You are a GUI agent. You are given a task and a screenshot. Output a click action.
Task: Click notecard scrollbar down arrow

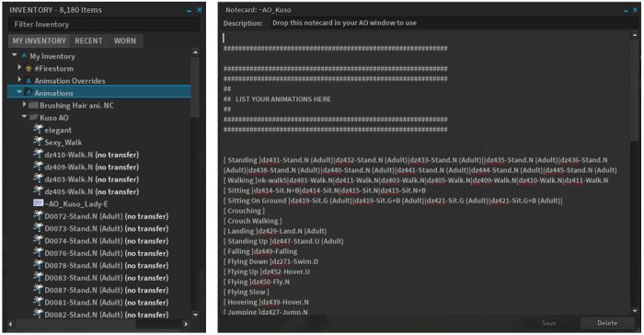[634, 311]
